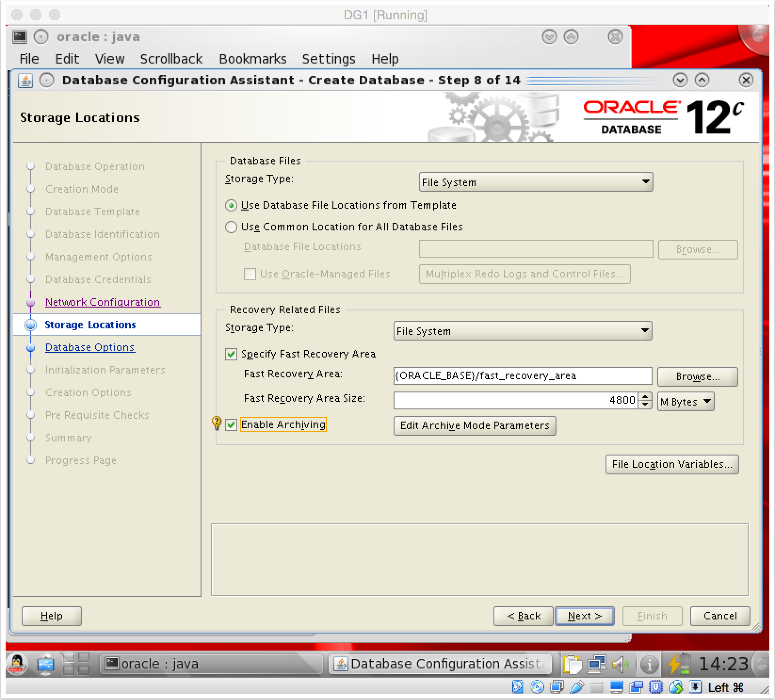Open the USB device notifier in the panel
Screen dimensions: 775x700
click(46, 664)
